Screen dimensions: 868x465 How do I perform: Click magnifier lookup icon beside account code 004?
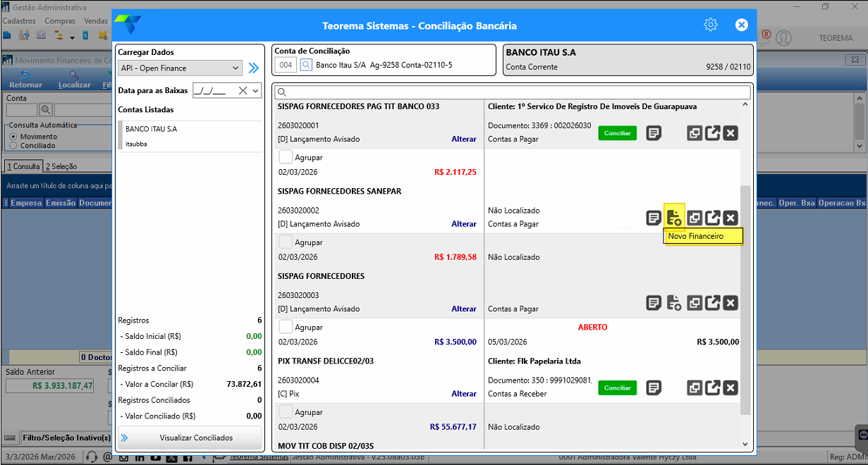click(x=306, y=65)
